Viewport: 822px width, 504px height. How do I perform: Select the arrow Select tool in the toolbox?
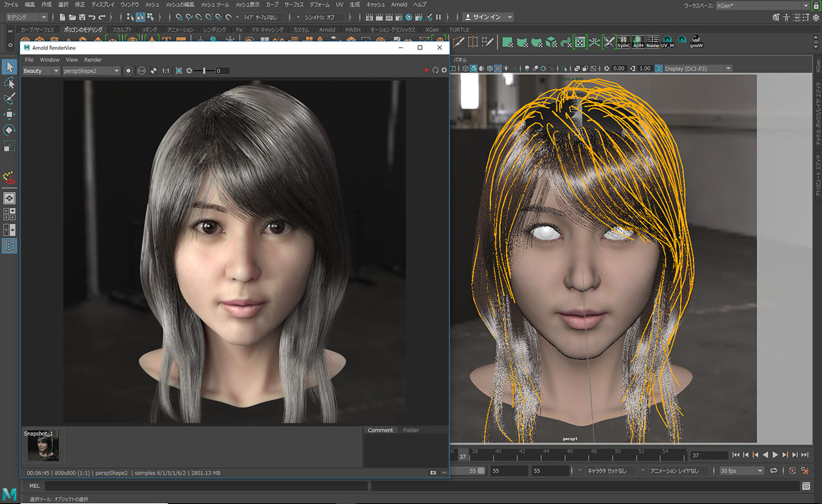coord(10,67)
